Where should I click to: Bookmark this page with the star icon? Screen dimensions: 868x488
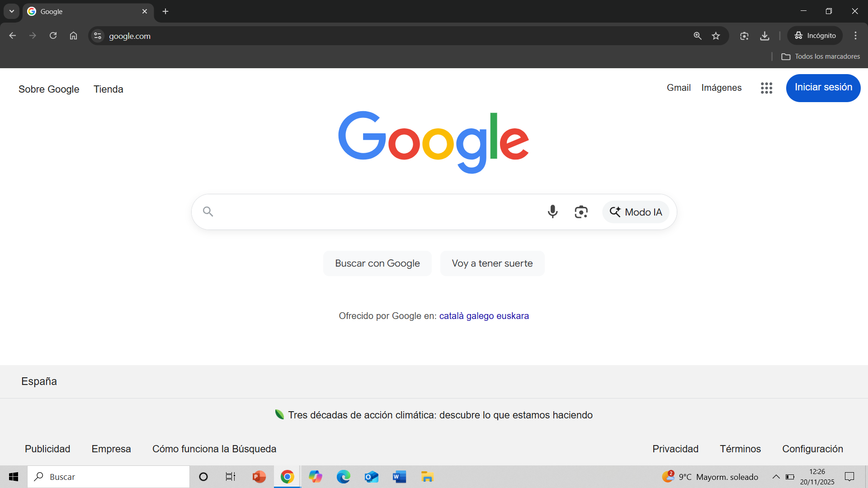click(x=716, y=36)
